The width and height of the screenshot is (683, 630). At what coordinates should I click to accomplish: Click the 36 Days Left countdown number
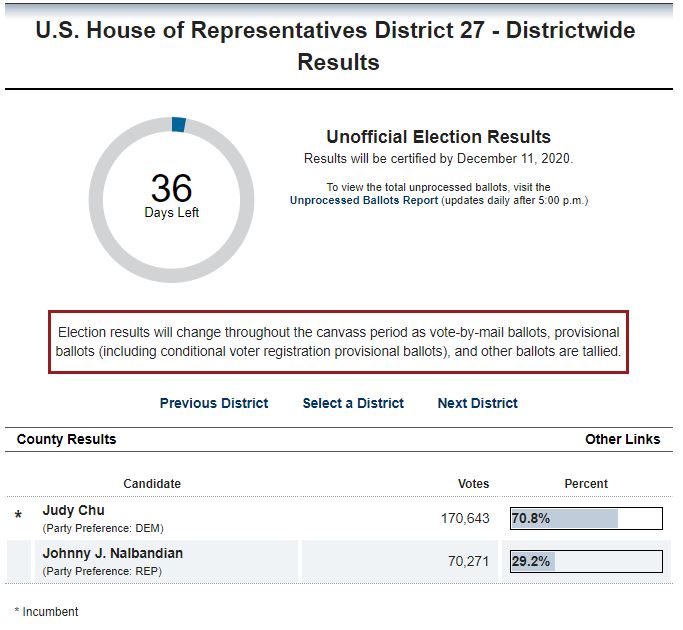[x=171, y=188]
